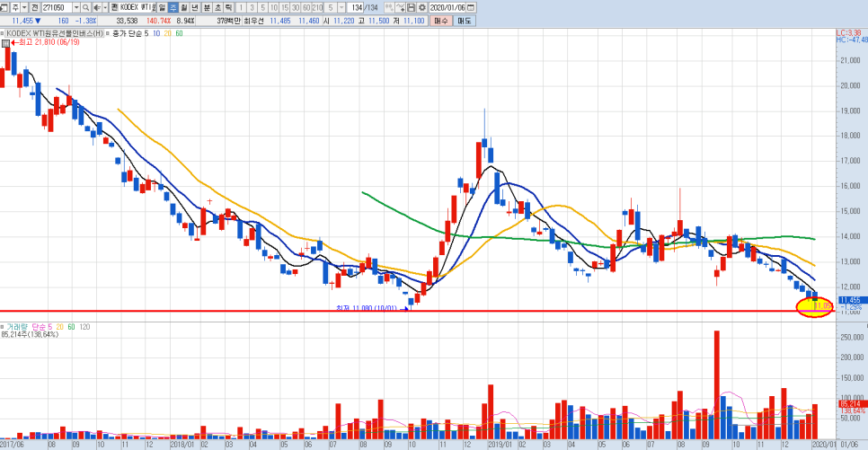Open the stock code dropdown arrow
The width and height of the screenshot is (868, 450).
click(x=76, y=8)
